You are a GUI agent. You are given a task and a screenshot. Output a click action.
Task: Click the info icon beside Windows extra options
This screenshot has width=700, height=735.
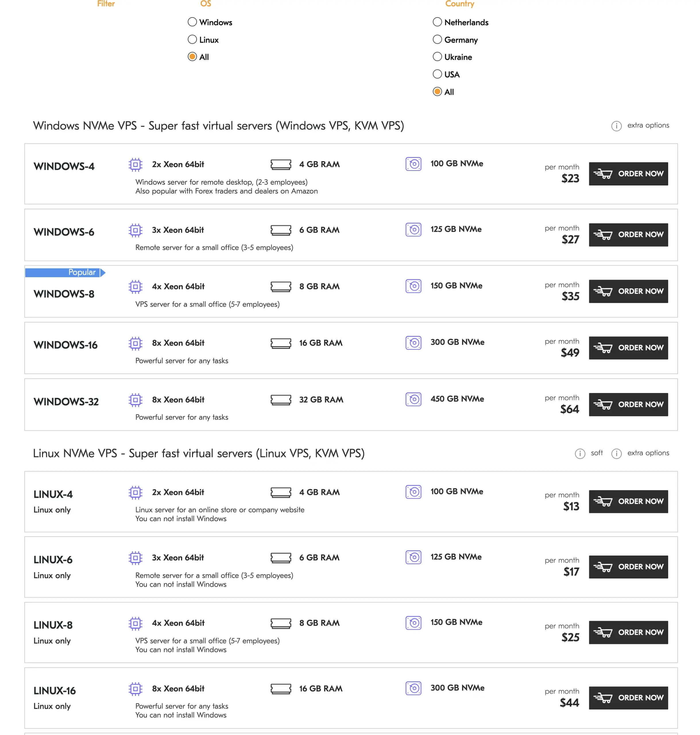[616, 126]
